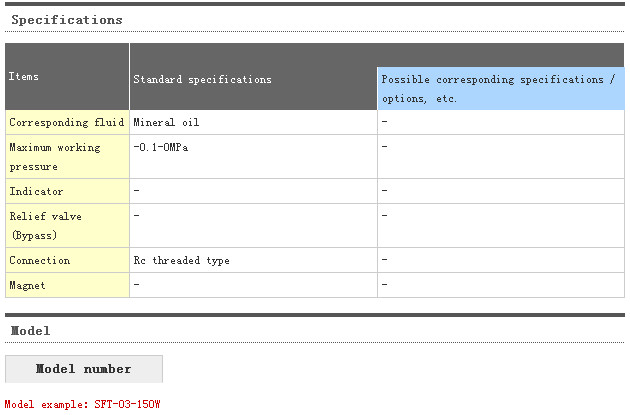This screenshot has height=415, width=630.
Task: Select the Connection row label
Action: pyautogui.click(x=40, y=260)
